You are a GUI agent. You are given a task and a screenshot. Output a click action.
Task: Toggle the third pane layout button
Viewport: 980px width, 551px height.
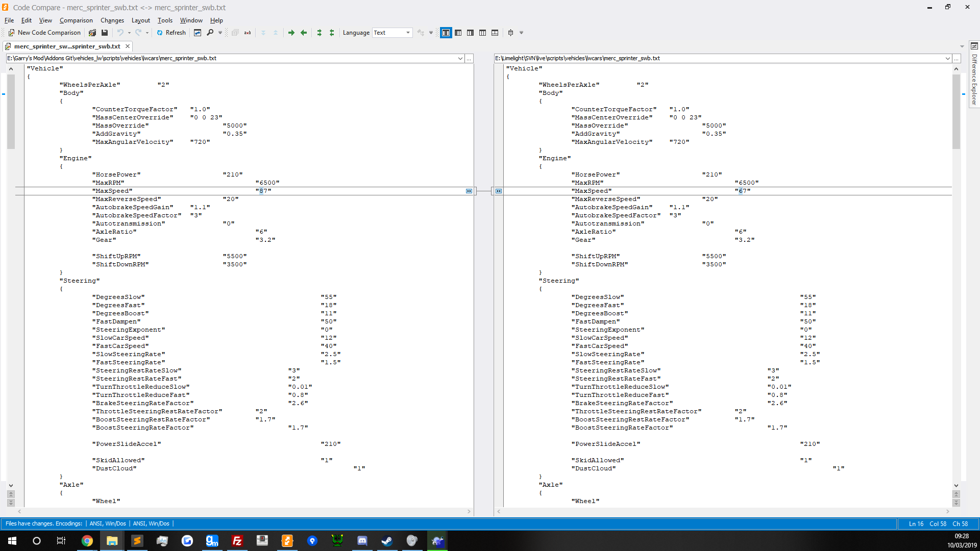pyautogui.click(x=471, y=33)
